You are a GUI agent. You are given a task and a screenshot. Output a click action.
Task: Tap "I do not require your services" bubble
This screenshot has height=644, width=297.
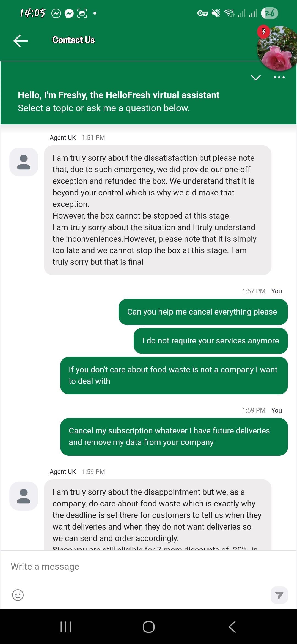(x=210, y=341)
